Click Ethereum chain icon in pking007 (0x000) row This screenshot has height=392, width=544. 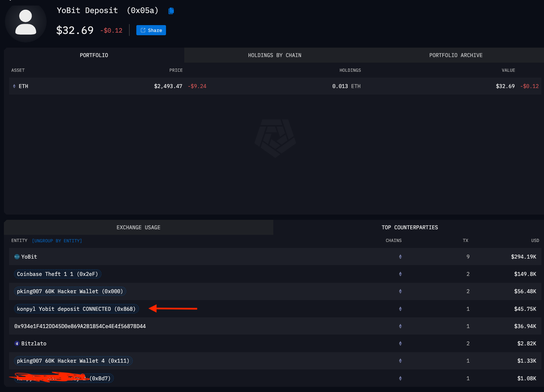(x=400, y=291)
